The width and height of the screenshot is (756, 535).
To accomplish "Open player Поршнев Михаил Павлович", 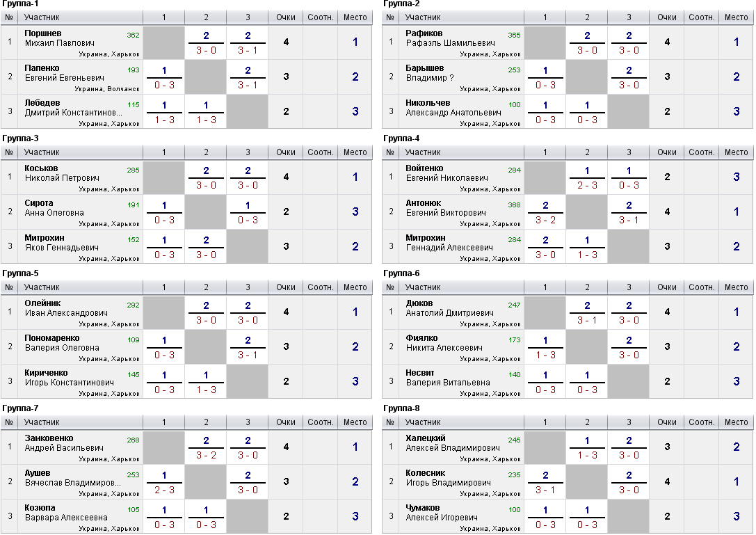I will 59,38.
